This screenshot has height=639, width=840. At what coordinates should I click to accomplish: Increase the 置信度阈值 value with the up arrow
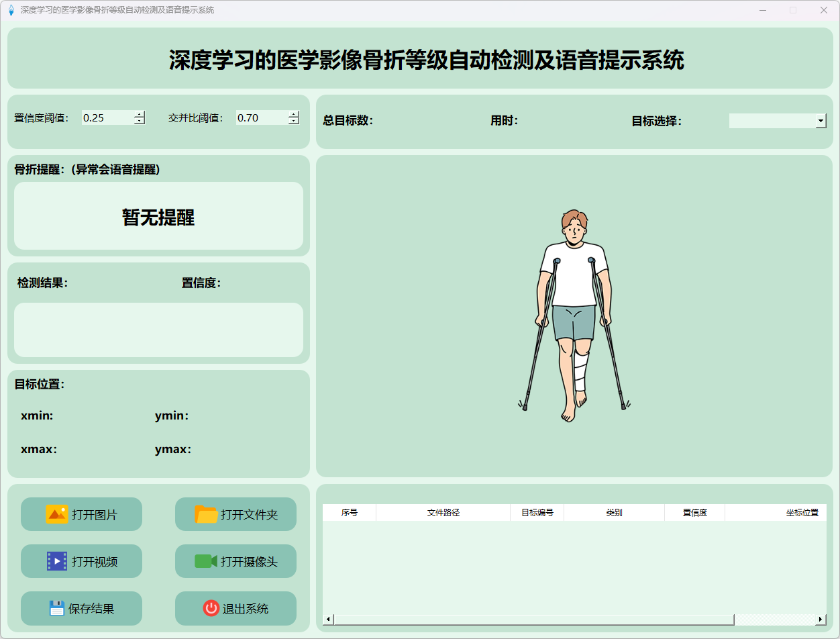click(140, 114)
